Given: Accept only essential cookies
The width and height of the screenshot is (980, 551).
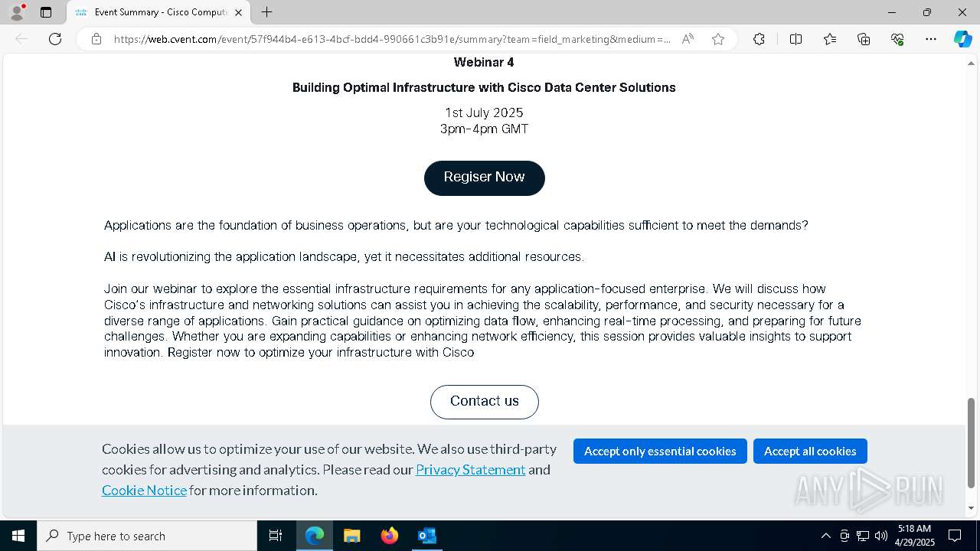Looking at the screenshot, I should pos(660,452).
